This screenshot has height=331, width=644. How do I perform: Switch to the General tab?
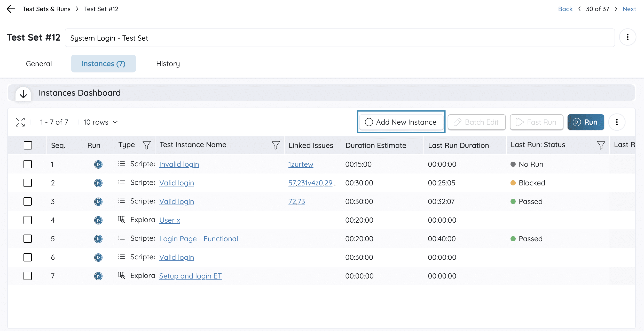click(x=39, y=64)
